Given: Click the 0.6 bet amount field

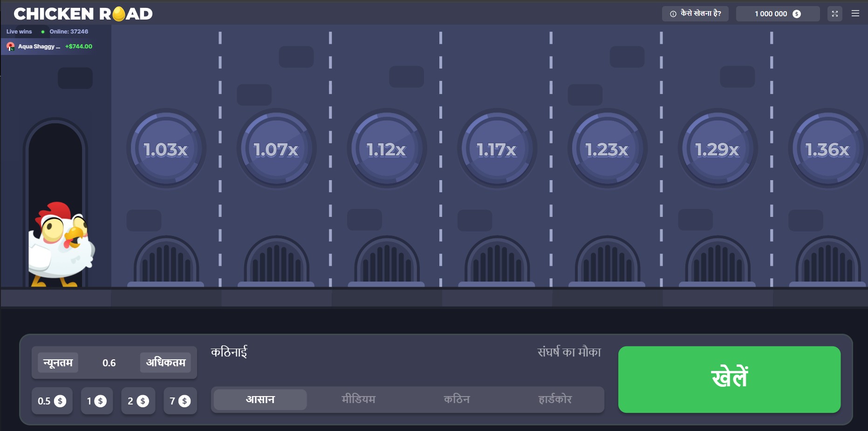Looking at the screenshot, I should point(109,363).
